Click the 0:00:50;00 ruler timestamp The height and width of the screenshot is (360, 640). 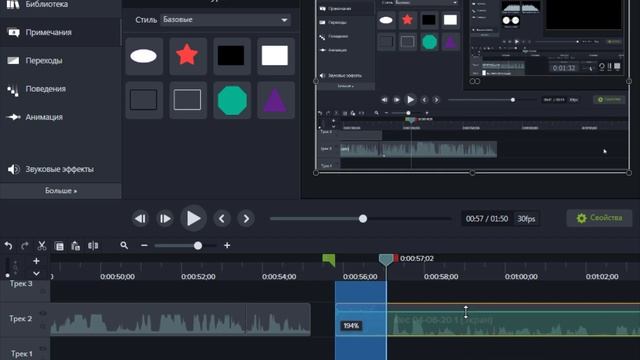[x=118, y=276]
